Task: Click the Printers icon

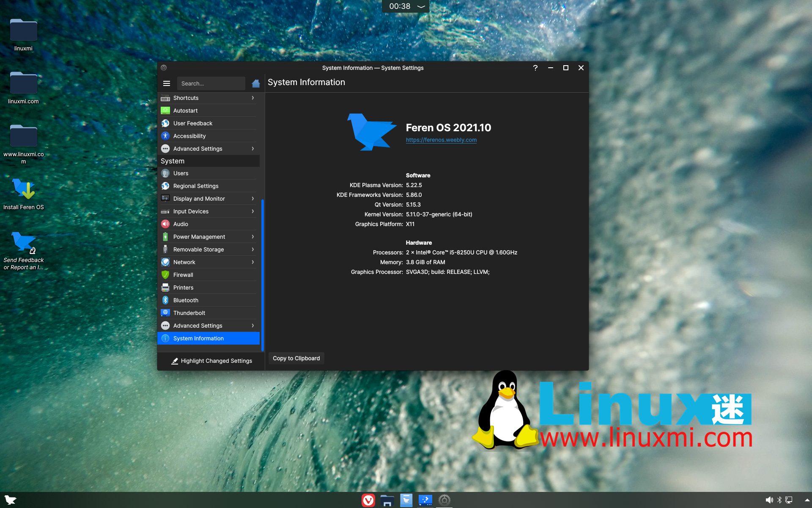Action: click(165, 287)
